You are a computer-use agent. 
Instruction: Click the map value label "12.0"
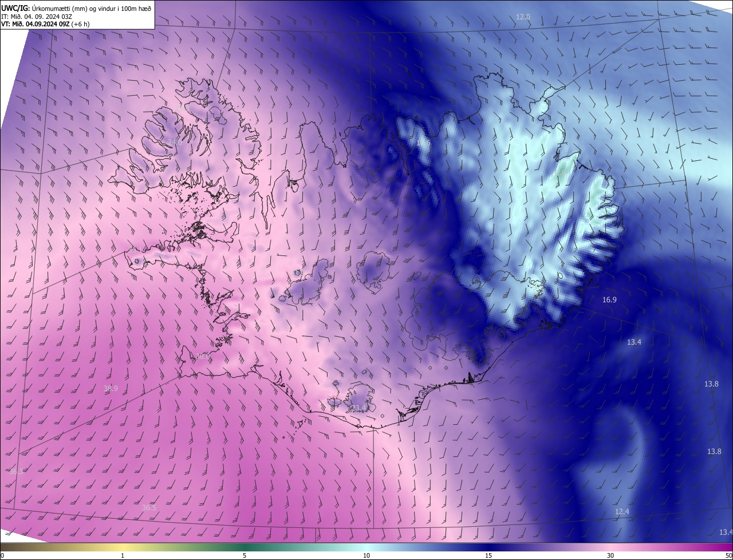523,17
